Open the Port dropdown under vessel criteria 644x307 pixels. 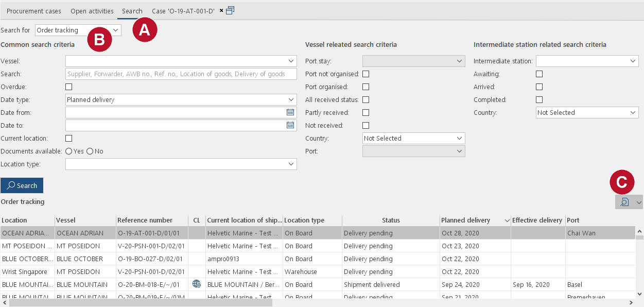point(414,151)
